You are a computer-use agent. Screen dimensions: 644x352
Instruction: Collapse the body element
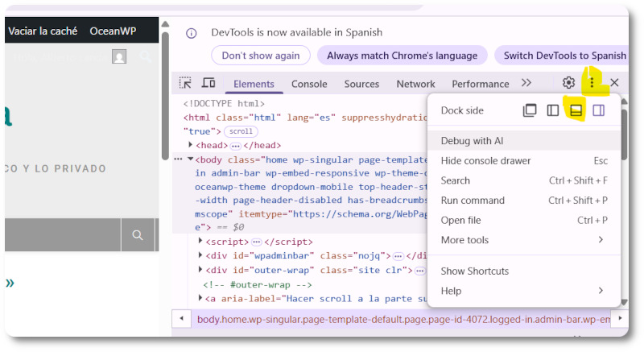190,159
